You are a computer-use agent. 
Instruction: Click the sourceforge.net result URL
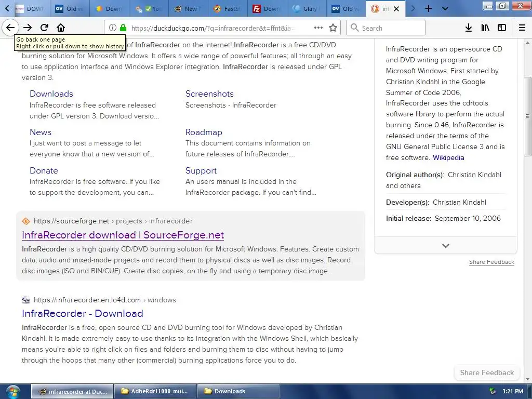(x=113, y=221)
